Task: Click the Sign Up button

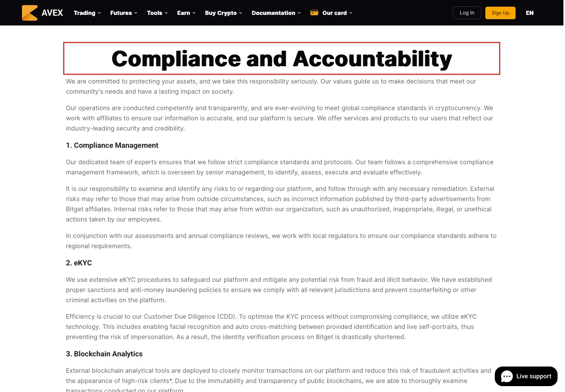Action: 500,13
